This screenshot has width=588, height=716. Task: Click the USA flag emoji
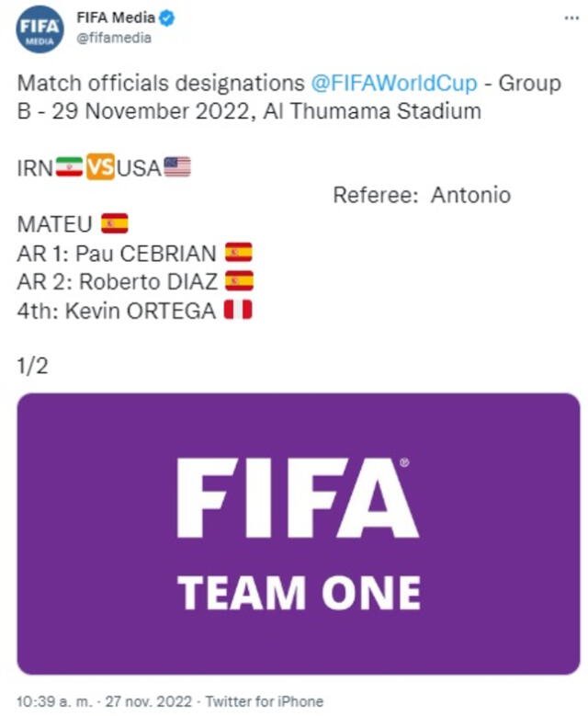coord(177,167)
